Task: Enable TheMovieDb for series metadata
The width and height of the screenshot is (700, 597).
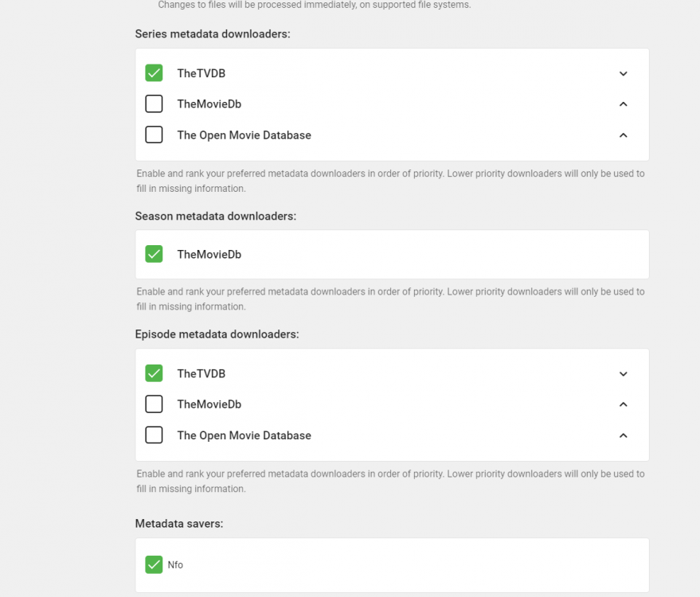Action: click(154, 103)
